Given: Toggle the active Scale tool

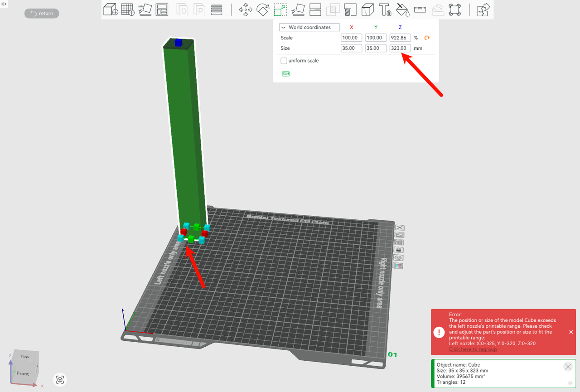Looking at the screenshot, I should 280,10.
